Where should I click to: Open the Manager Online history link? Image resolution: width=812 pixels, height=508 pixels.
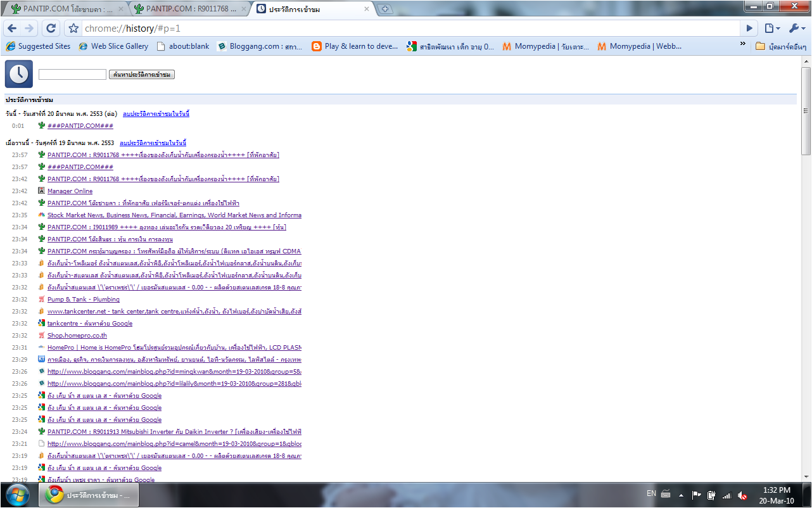(x=70, y=191)
